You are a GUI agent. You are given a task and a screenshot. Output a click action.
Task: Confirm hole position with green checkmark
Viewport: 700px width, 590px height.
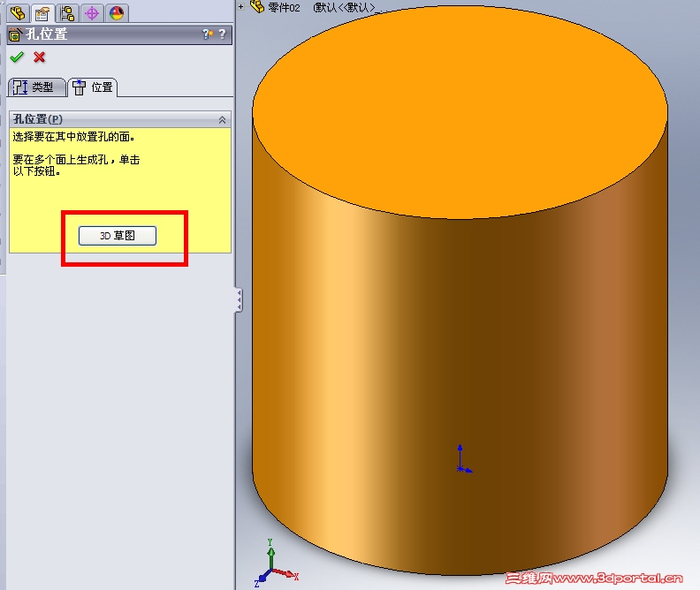point(17,57)
